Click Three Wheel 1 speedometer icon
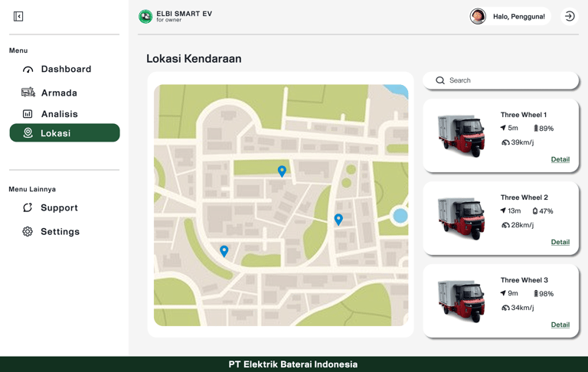The height and width of the screenshot is (372, 588). pyautogui.click(x=505, y=142)
